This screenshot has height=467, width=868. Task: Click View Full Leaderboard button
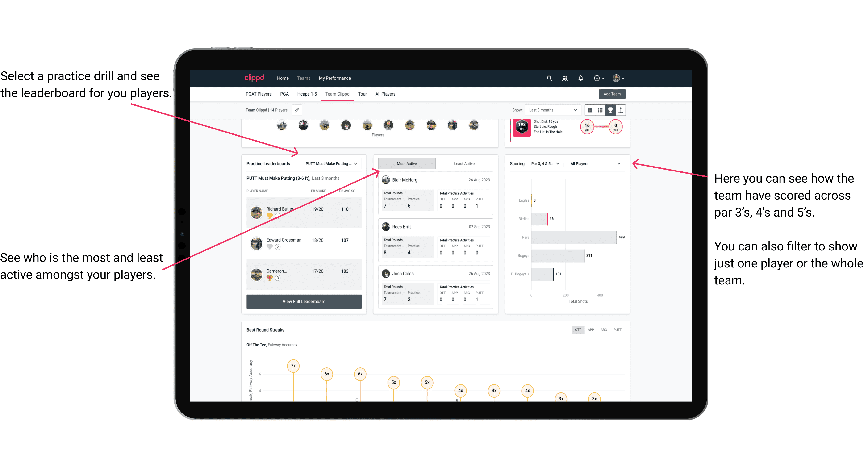click(304, 301)
